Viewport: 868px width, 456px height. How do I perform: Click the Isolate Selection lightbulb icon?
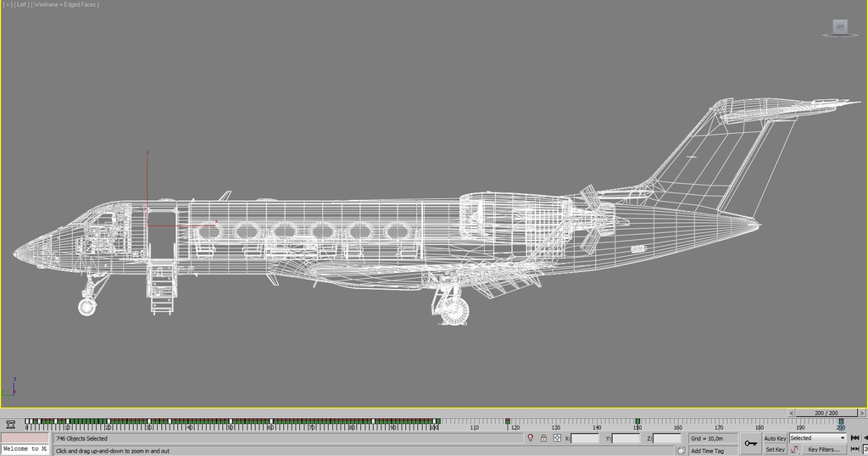531,438
